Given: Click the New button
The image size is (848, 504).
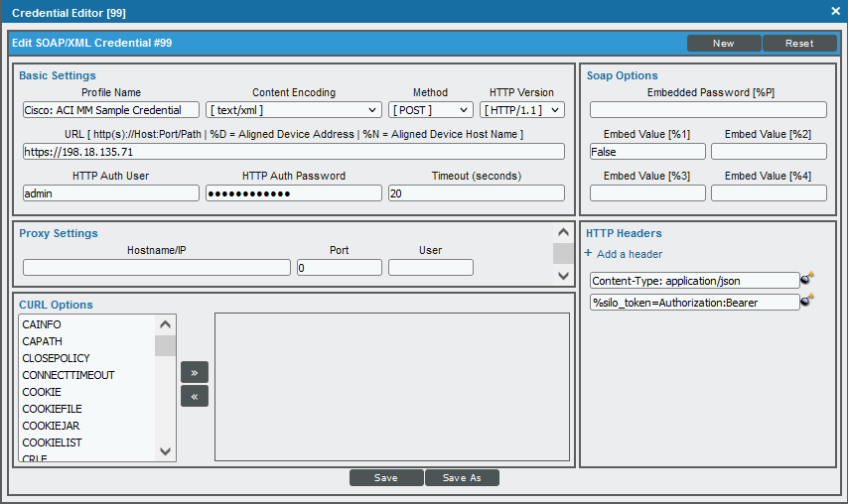Looking at the screenshot, I should coord(724,44).
